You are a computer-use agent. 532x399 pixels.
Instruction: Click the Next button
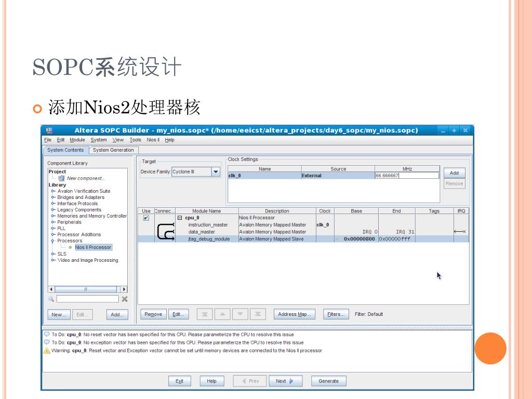point(285,381)
